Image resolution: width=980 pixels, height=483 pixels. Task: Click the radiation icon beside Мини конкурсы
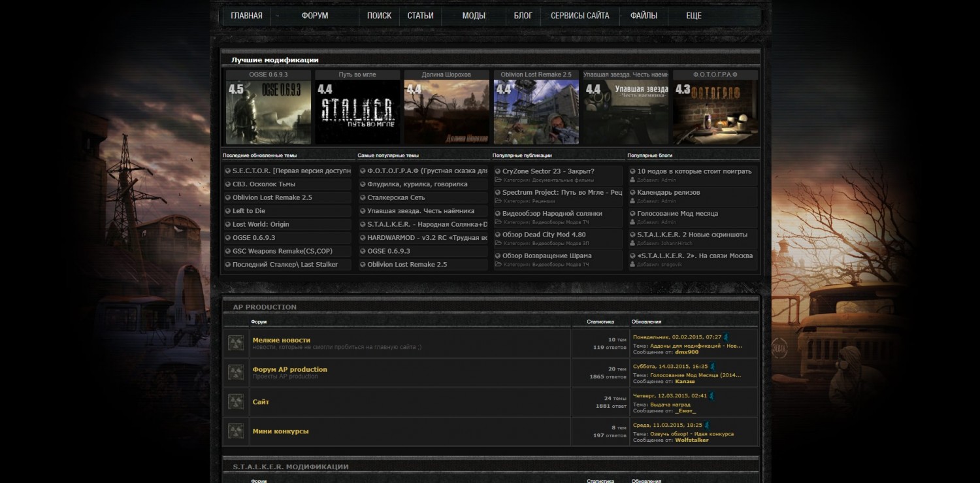point(236,431)
